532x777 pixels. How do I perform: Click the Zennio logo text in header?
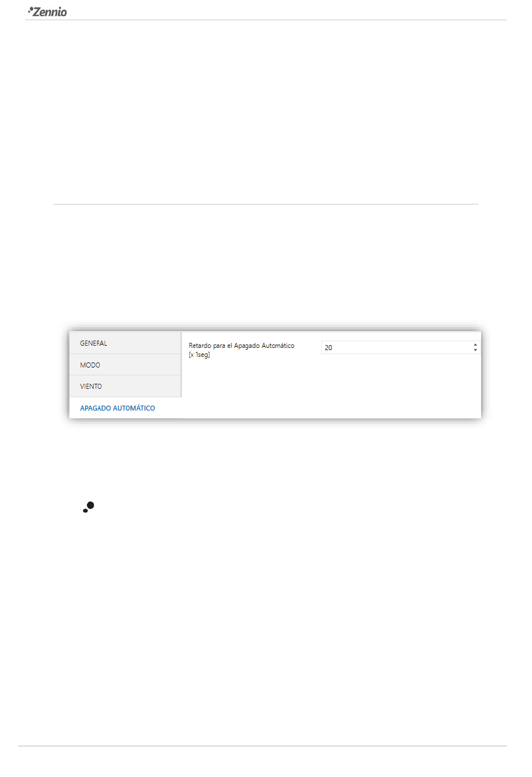pyautogui.click(x=50, y=12)
